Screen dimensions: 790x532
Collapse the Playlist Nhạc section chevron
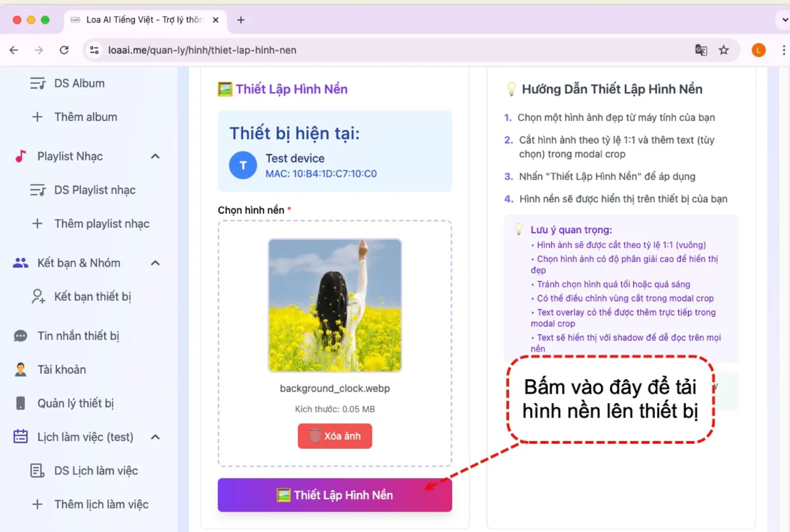point(155,156)
